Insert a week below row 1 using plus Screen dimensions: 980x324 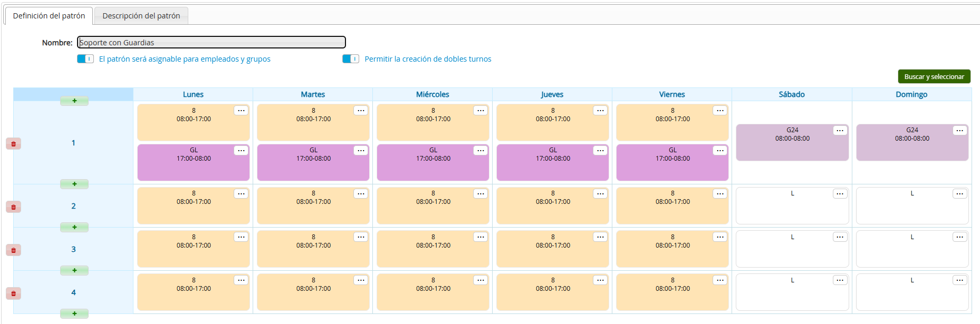74,184
